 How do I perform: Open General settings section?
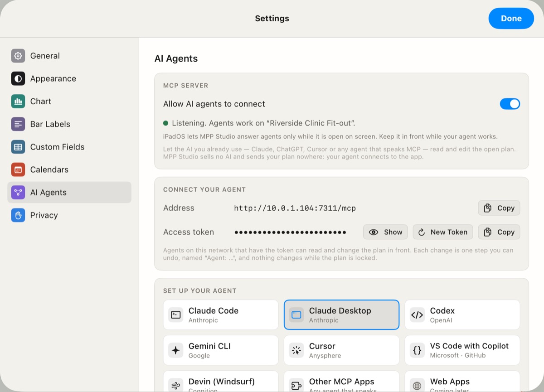coord(69,56)
